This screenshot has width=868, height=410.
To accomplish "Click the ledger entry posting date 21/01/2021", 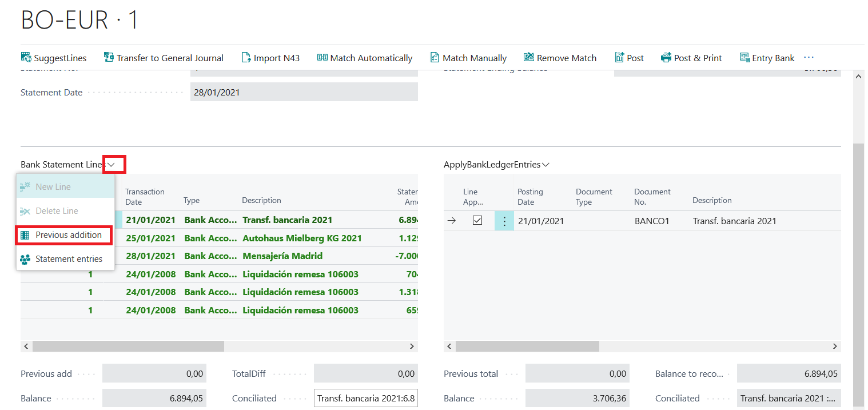I will click(541, 221).
